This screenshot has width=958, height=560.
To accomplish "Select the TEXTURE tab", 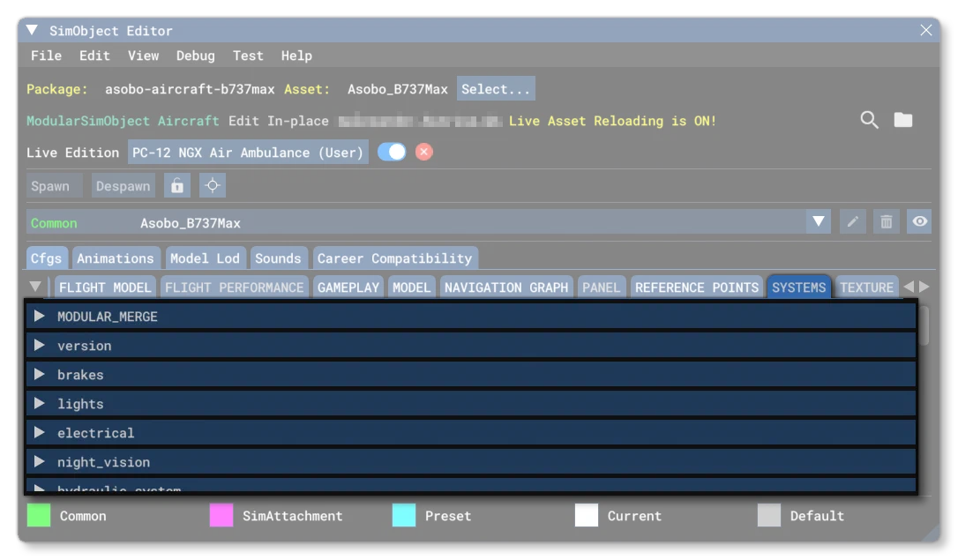I will (866, 287).
